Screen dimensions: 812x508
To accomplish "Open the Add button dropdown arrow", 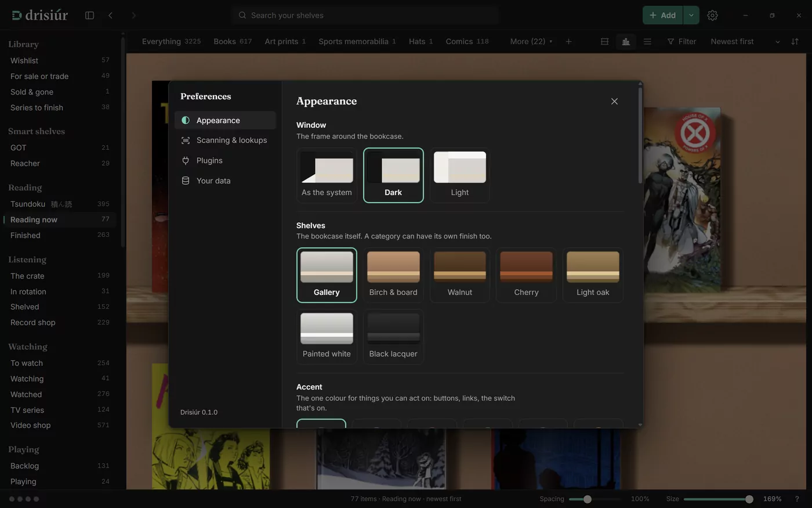I will pos(691,15).
